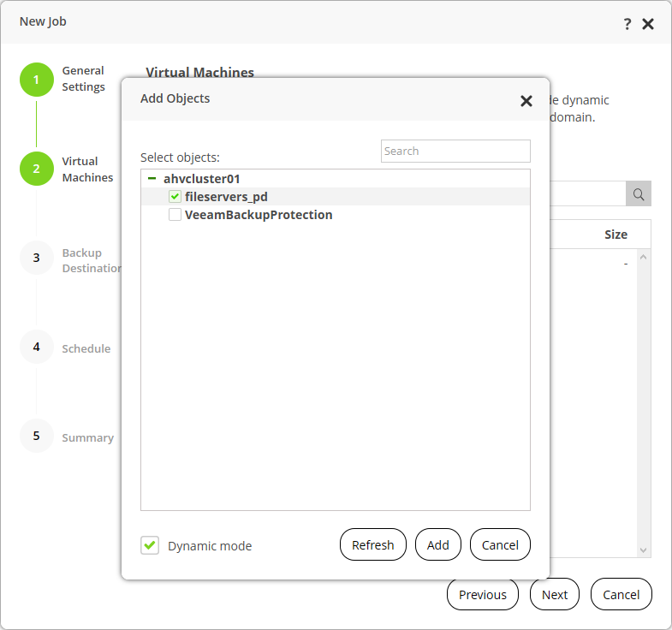Open step 5 Summary
Image resolution: width=672 pixels, height=630 pixels.
point(37,436)
